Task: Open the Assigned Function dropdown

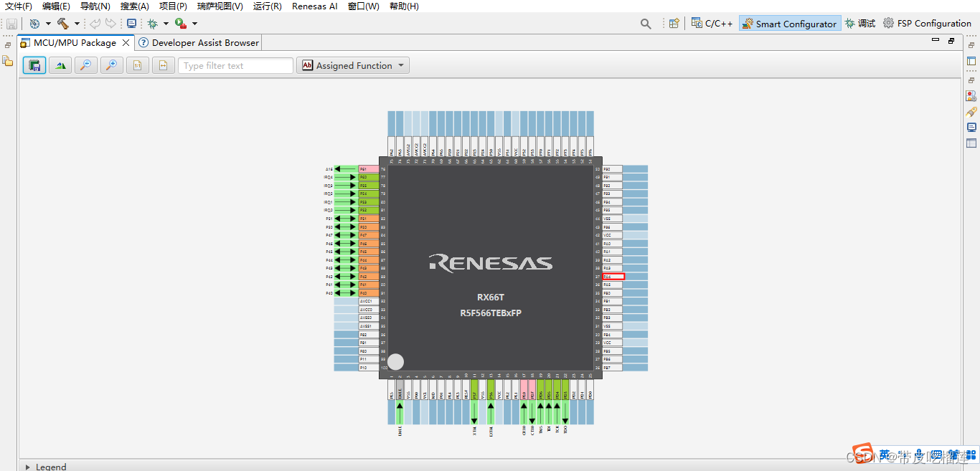Action: (353, 65)
